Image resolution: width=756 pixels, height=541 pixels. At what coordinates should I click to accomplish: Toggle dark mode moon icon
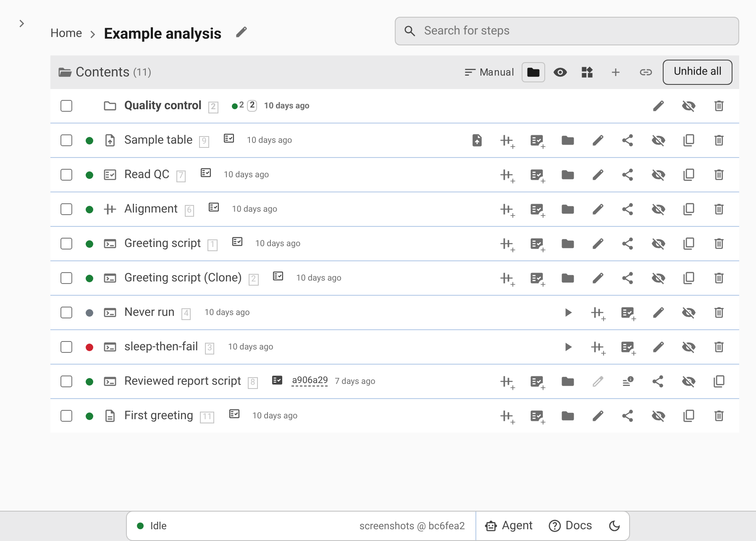pyautogui.click(x=614, y=526)
